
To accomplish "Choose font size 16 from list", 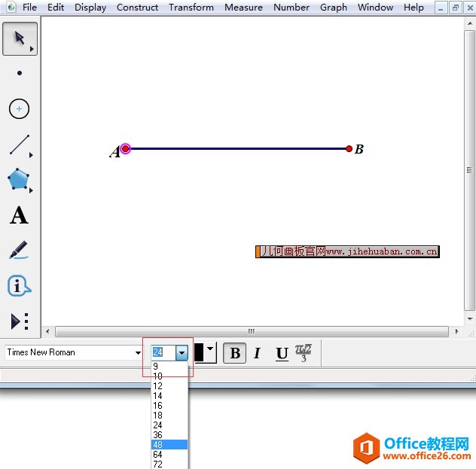I will point(169,405).
